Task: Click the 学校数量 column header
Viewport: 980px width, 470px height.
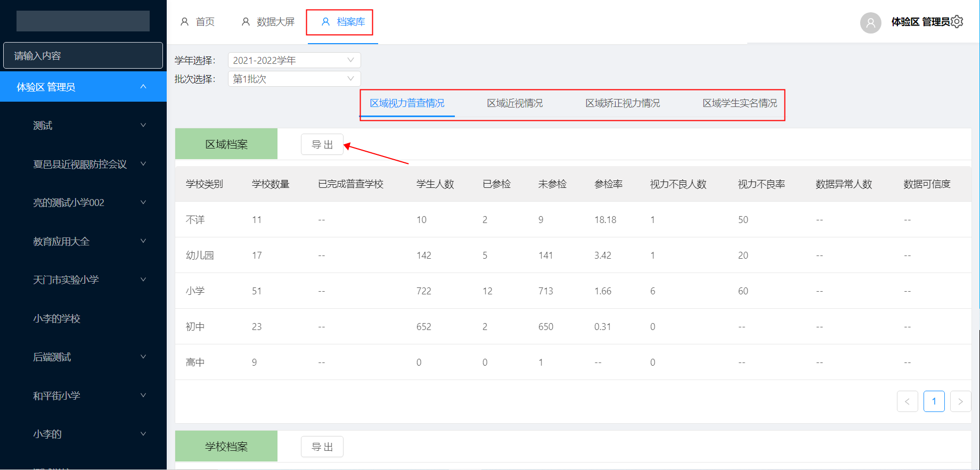Action: pyautogui.click(x=271, y=184)
